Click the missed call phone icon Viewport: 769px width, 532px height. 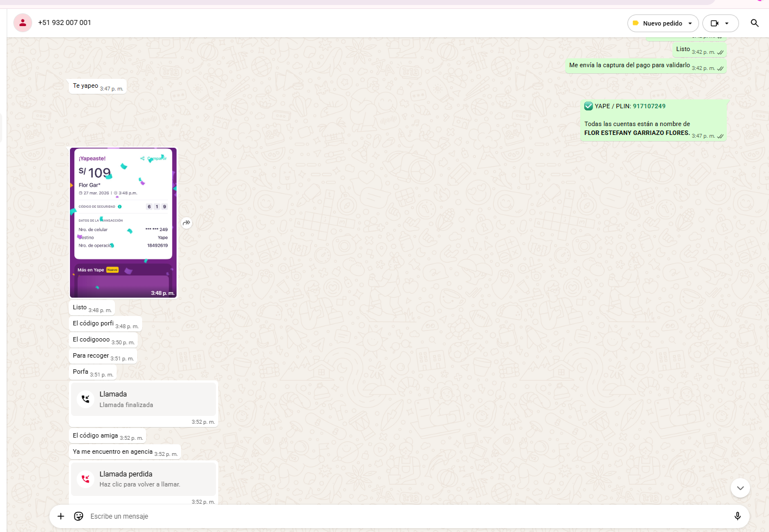(x=86, y=479)
